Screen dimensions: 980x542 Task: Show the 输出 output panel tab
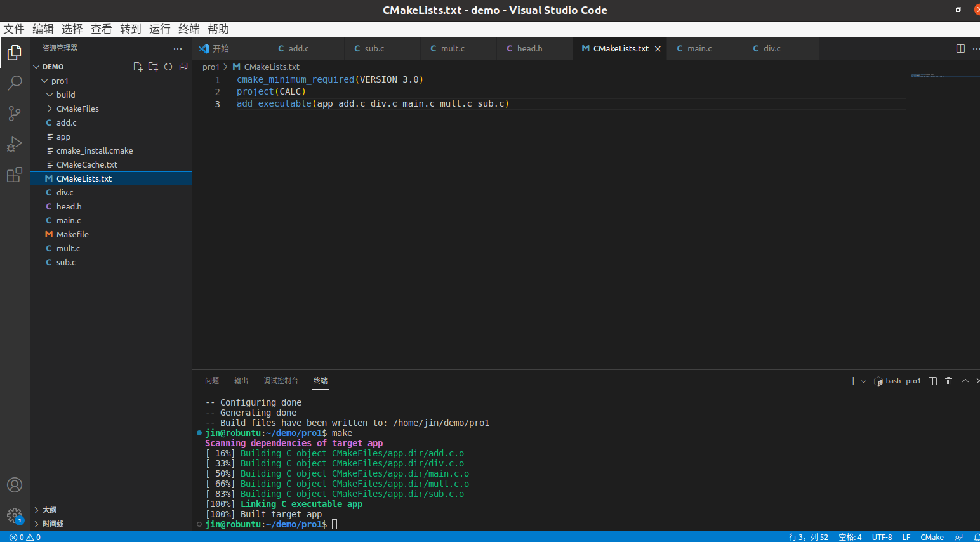point(241,381)
